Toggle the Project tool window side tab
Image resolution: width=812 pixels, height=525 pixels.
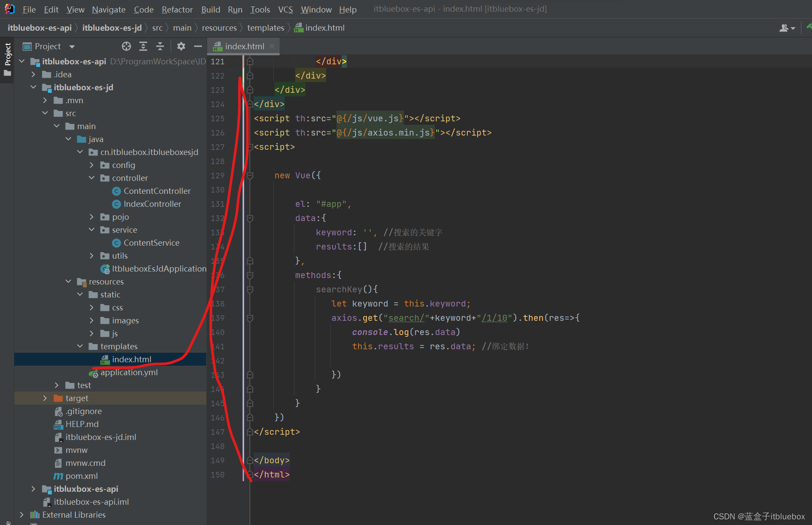[x=7, y=59]
